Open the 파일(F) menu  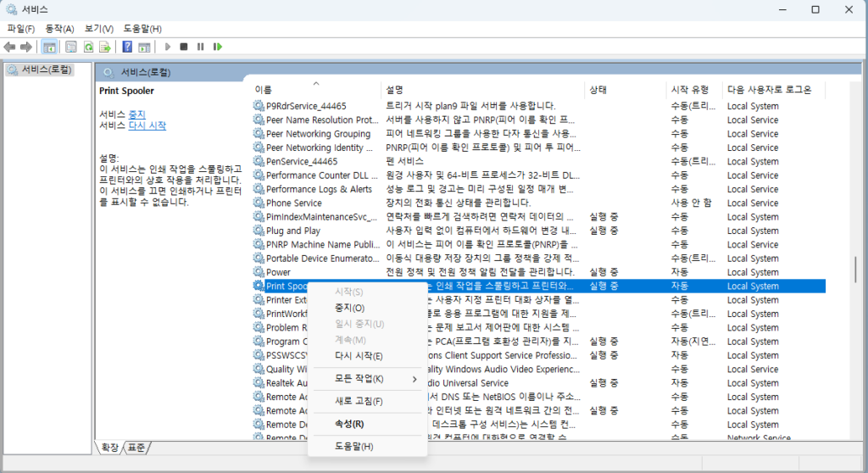coord(20,29)
